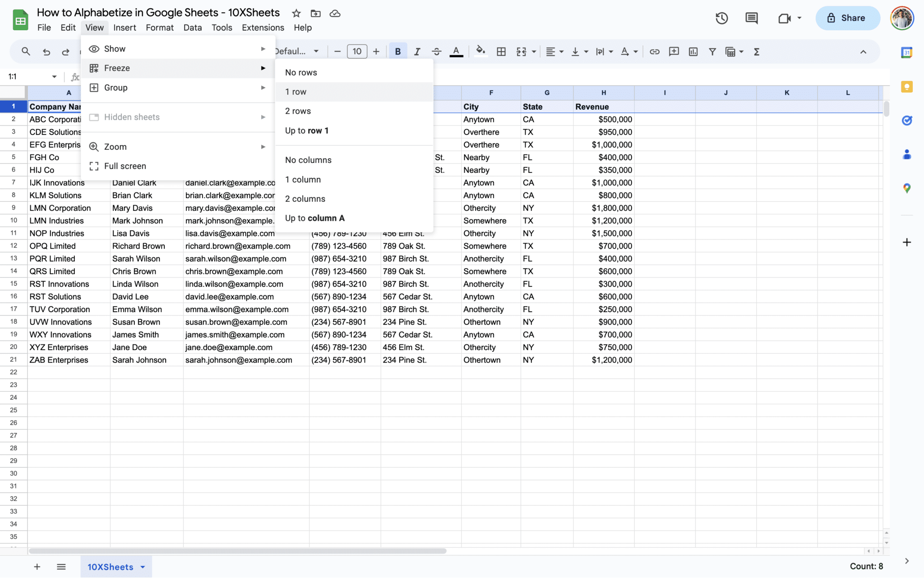Open version history clock icon

(721, 18)
